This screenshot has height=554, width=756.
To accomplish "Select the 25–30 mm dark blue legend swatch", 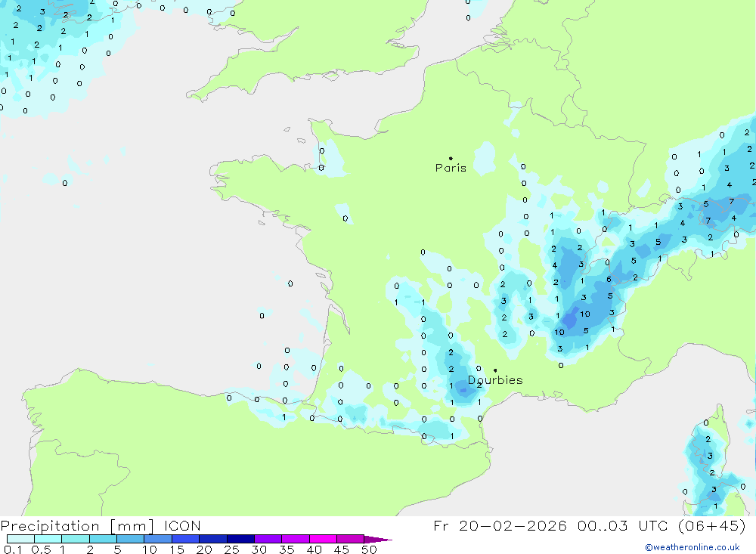I will coord(240,539).
